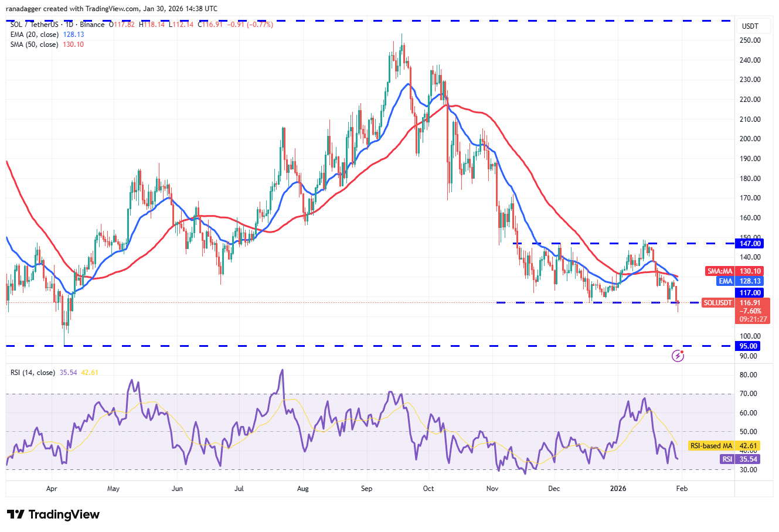Screen dimensions: 779x532
Task: Open the USDT currency selector on price scale
Action: click(754, 25)
